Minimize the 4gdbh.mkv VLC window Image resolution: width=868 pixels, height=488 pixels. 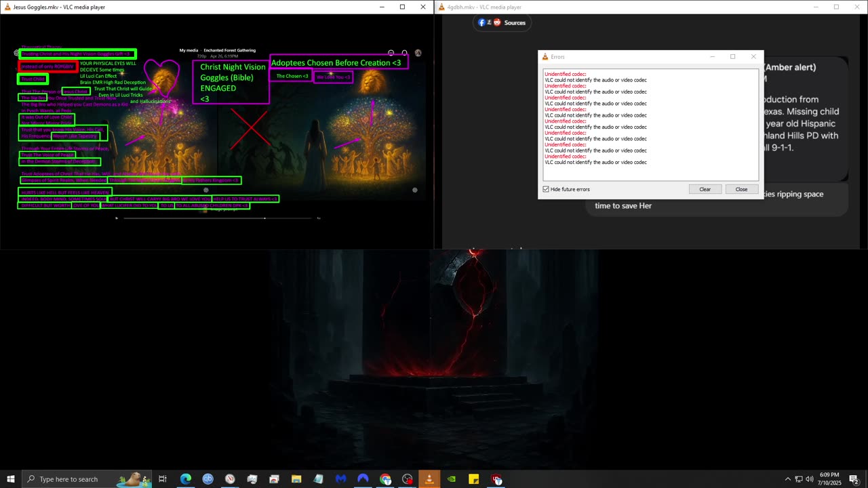pos(816,7)
